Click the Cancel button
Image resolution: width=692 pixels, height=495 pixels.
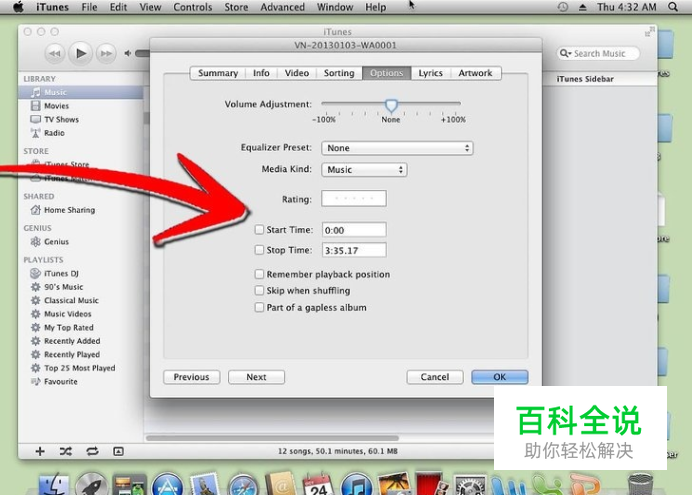point(435,377)
